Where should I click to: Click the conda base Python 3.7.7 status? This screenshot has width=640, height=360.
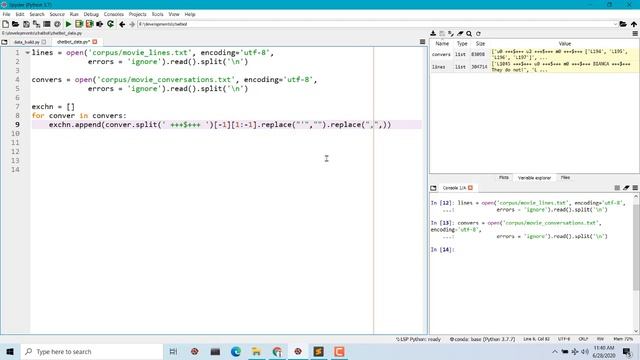[x=482, y=339]
